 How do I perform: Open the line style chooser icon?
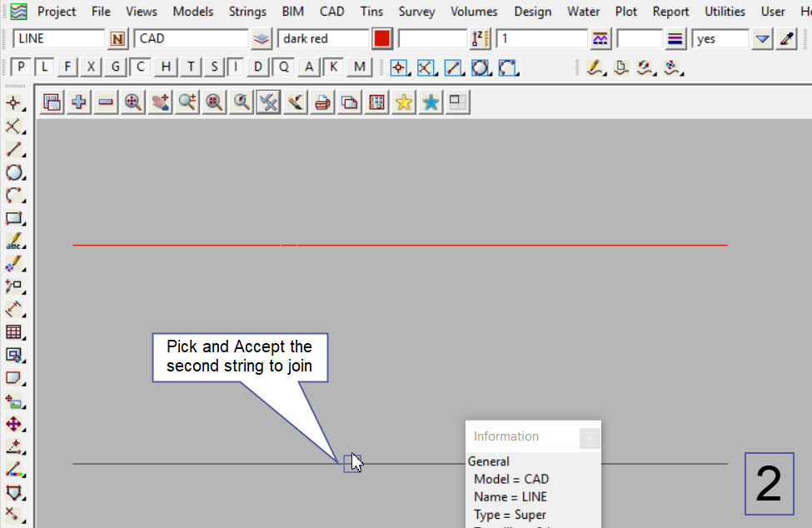pyautogui.click(x=675, y=39)
